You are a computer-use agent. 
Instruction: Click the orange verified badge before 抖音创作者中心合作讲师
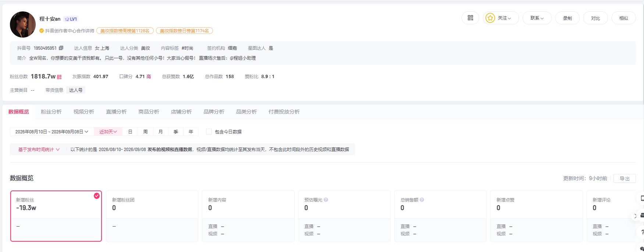click(42, 31)
